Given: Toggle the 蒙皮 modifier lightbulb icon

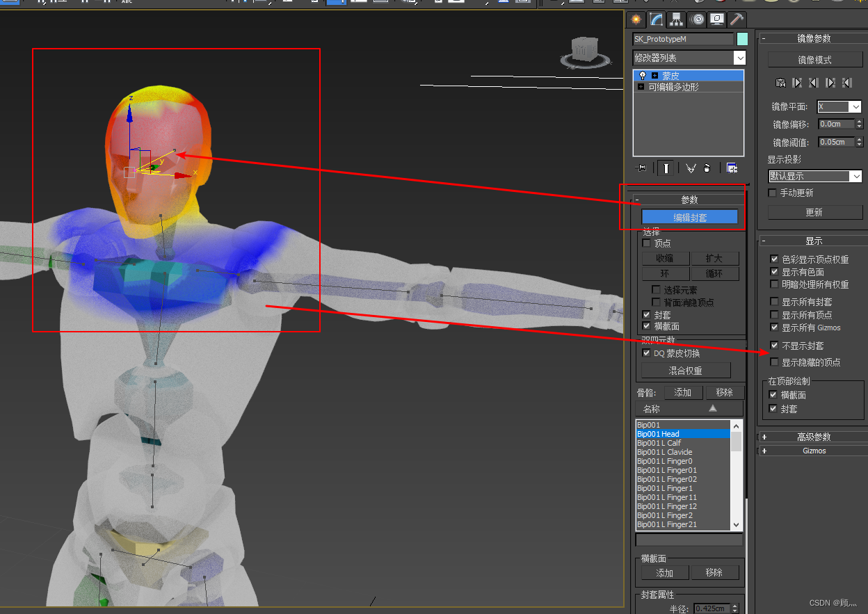Looking at the screenshot, I should tap(642, 75).
